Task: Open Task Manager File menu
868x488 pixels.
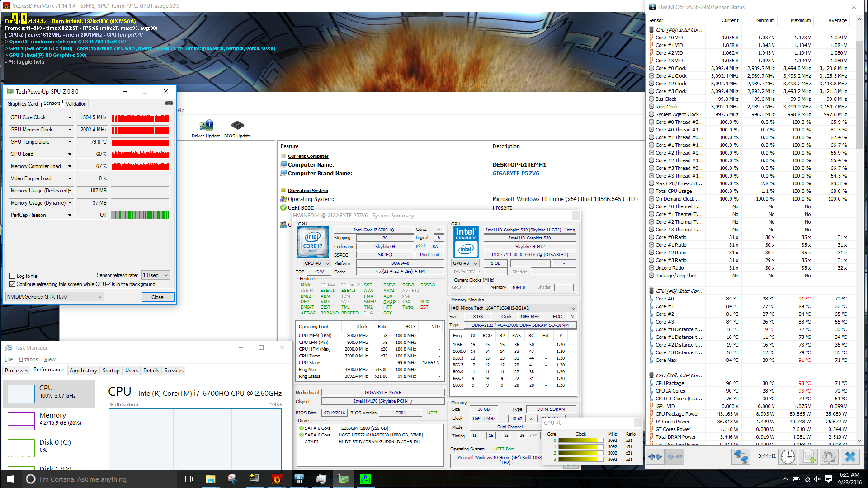Action: [9, 359]
